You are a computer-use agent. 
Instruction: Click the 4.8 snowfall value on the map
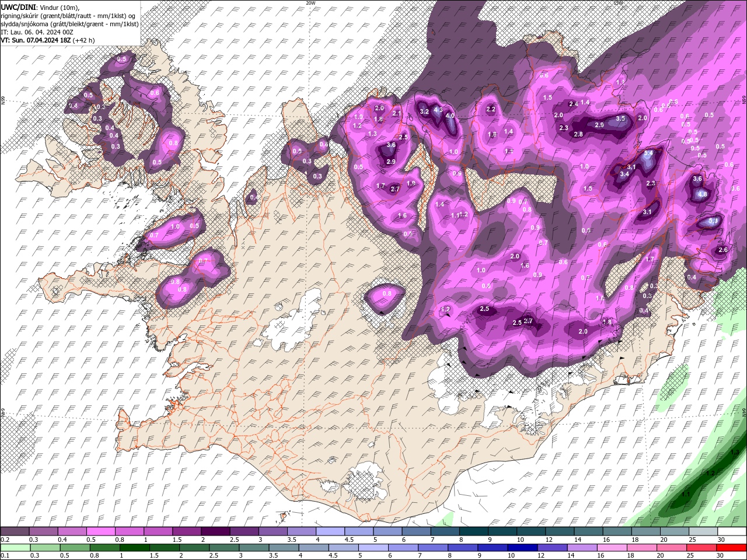point(703,194)
